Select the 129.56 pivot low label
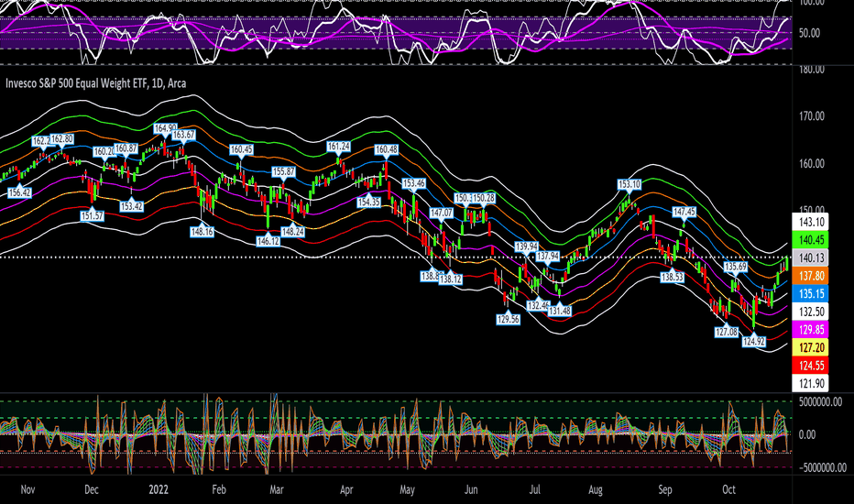Viewport: 854px width, 504px height. coord(509,319)
